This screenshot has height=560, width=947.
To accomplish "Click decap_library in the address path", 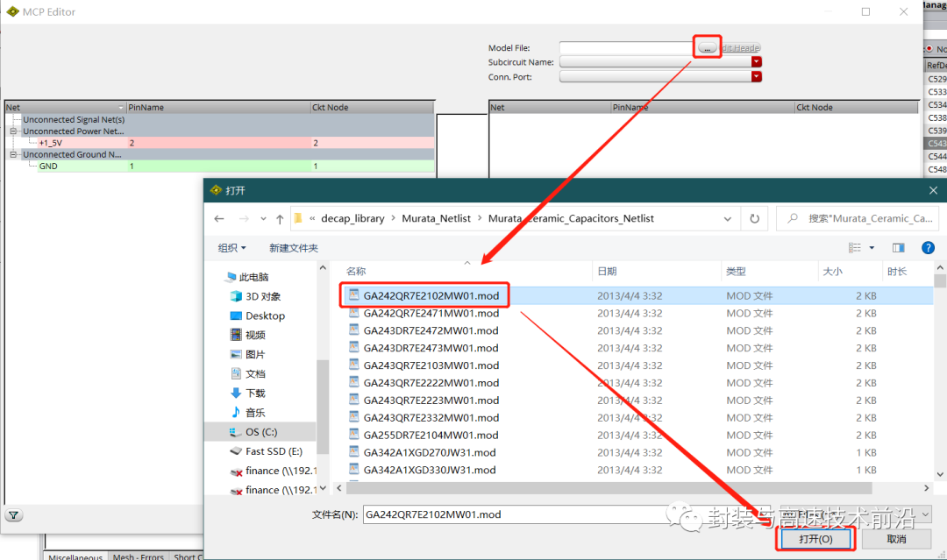I will pos(352,218).
